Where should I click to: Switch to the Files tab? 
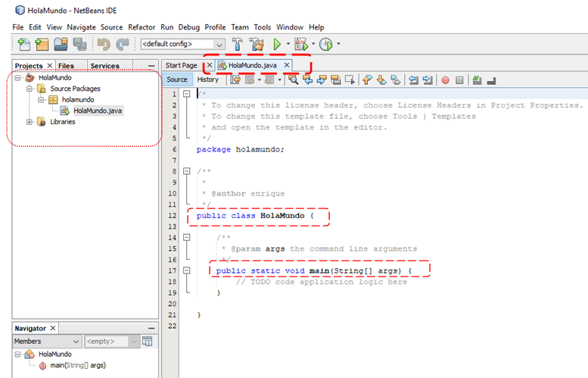point(66,66)
